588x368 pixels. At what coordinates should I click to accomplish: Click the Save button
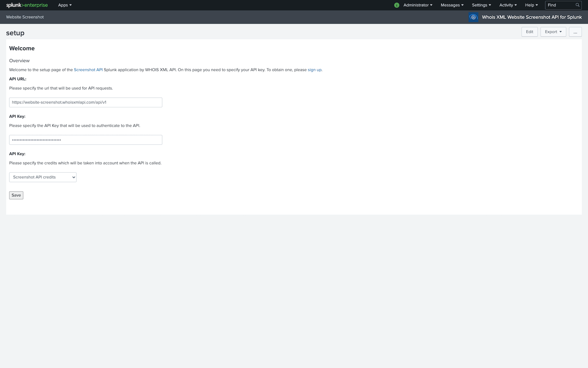coord(16,195)
